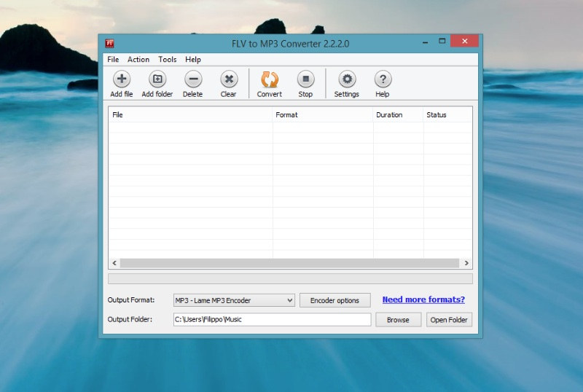Click the Add folder icon
583x392 pixels.
pos(157,80)
